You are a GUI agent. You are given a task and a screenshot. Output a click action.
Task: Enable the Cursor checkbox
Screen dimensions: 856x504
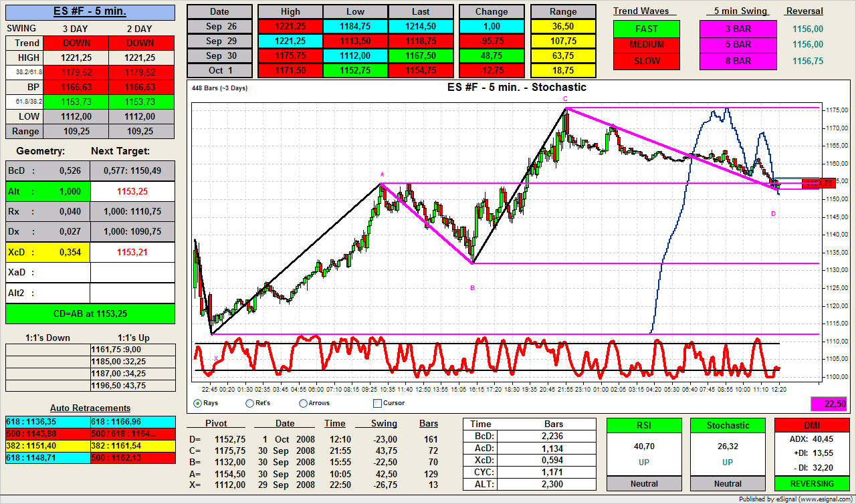(x=377, y=403)
